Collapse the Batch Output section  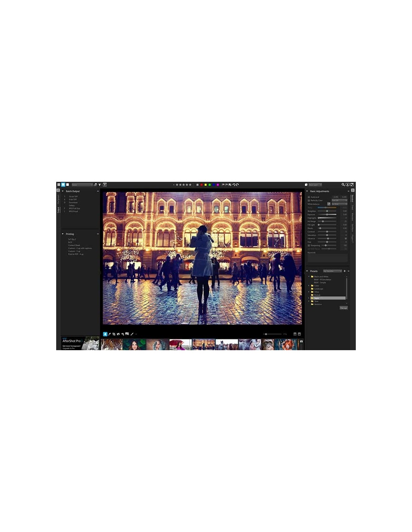pos(63,191)
